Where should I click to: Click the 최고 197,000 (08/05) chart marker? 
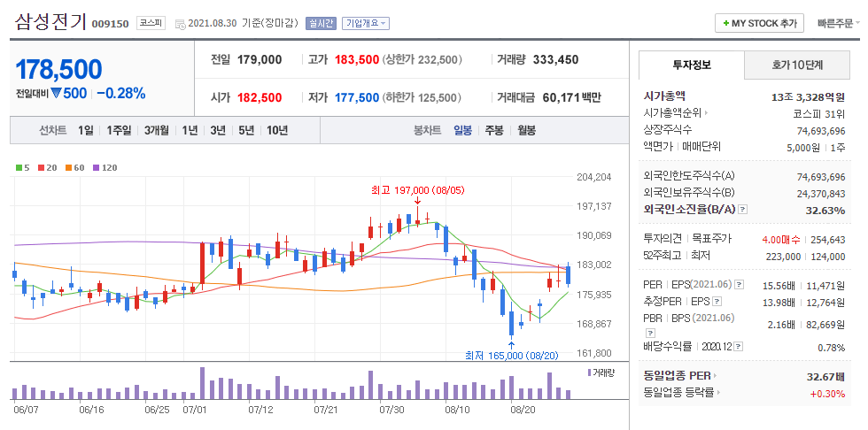[x=418, y=190]
